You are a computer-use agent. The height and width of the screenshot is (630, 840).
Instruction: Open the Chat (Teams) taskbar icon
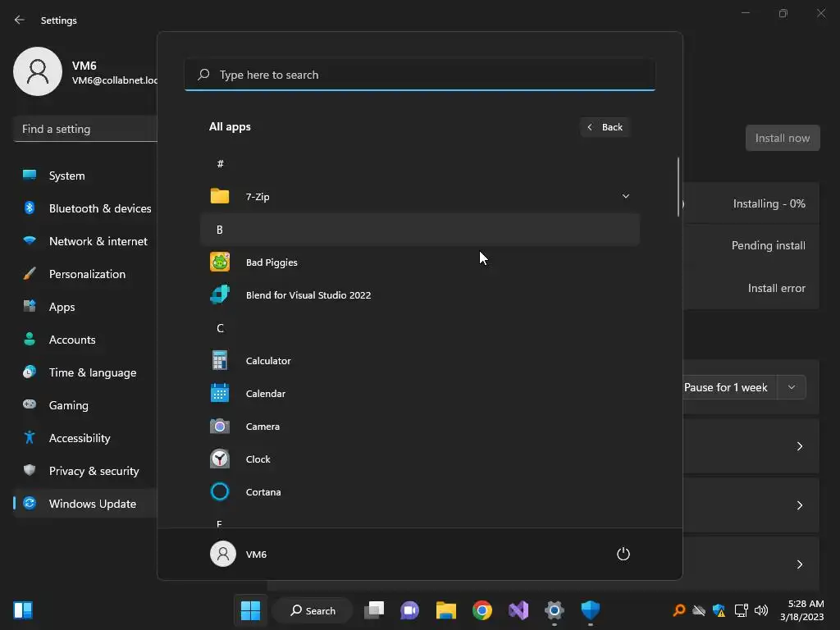coord(410,610)
